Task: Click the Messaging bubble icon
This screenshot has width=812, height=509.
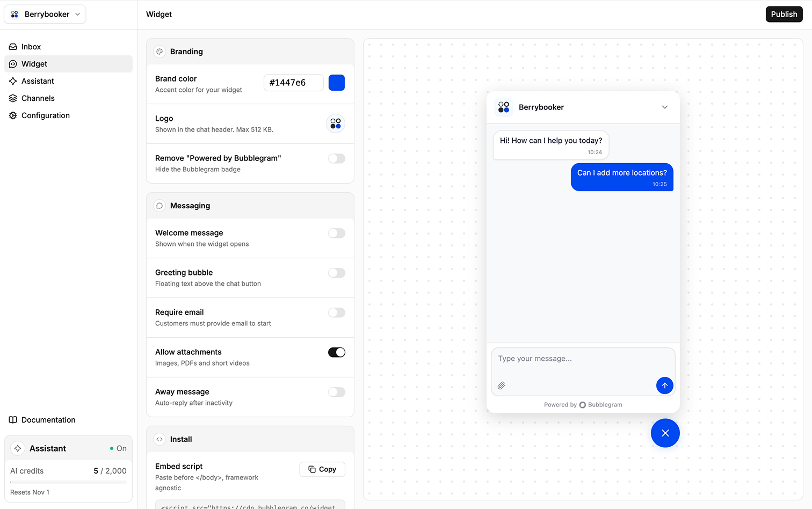Action: click(x=160, y=206)
